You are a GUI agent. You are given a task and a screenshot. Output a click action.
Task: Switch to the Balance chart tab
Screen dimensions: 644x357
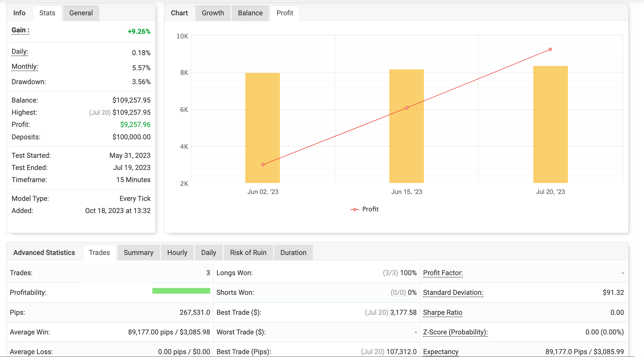coord(250,13)
